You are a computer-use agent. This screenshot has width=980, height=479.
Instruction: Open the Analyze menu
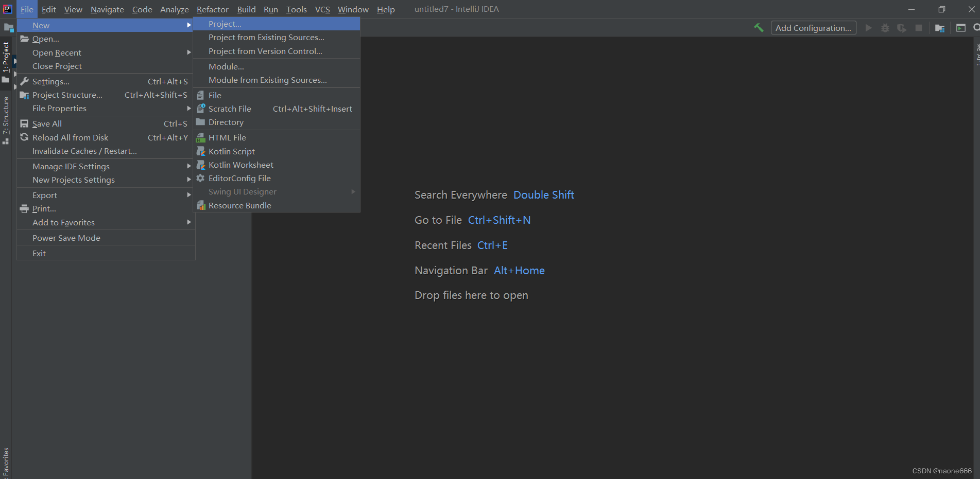[x=175, y=9]
